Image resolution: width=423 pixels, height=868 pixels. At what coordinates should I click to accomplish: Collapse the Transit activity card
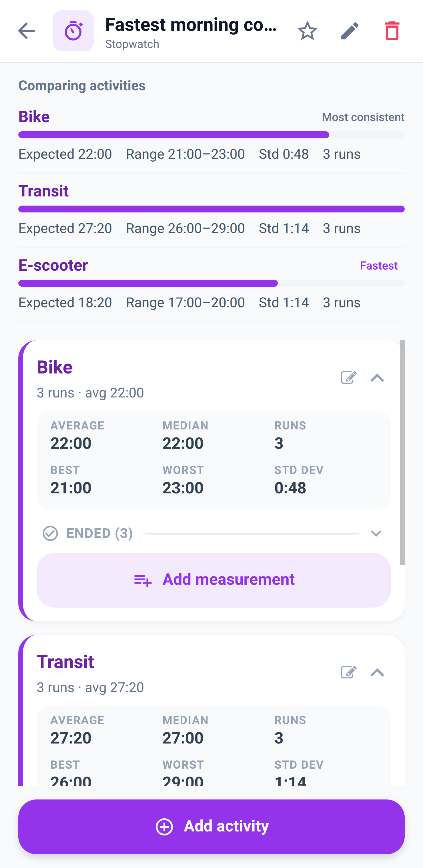(377, 672)
